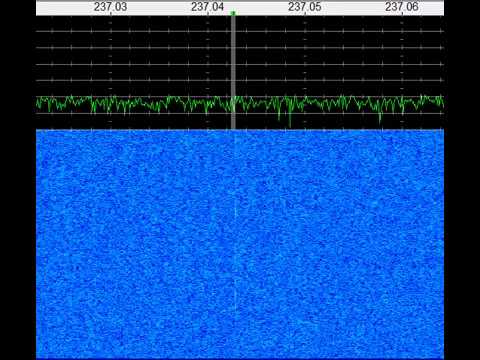Tune to the 237.05 frequency label

click(305, 7)
